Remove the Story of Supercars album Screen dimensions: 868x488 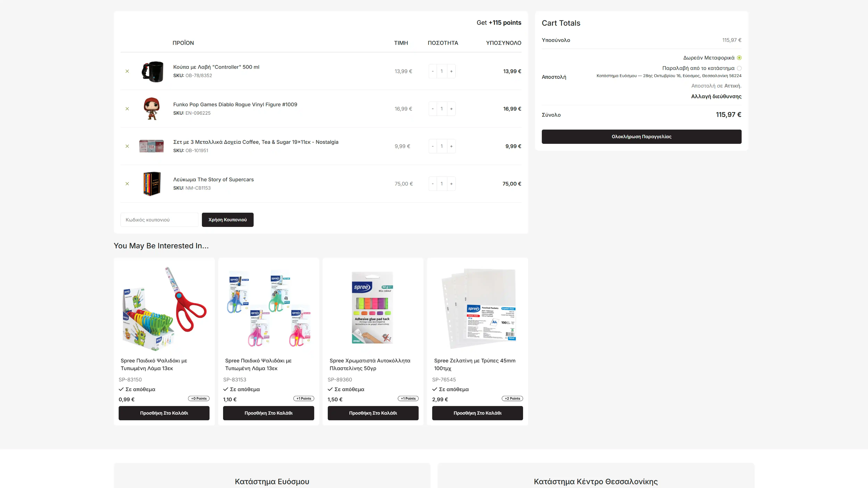(x=127, y=184)
